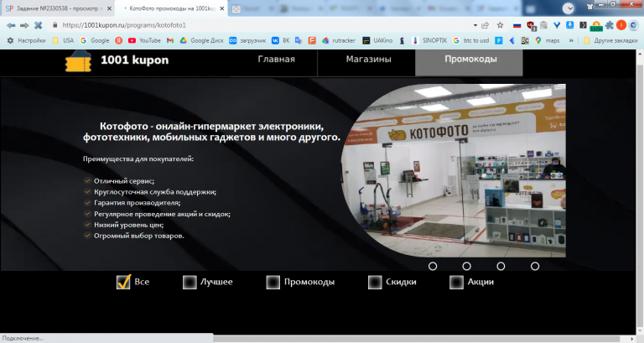Open the tab search dropdown chevron
The height and width of the screenshot is (343, 644).
(x=568, y=8)
